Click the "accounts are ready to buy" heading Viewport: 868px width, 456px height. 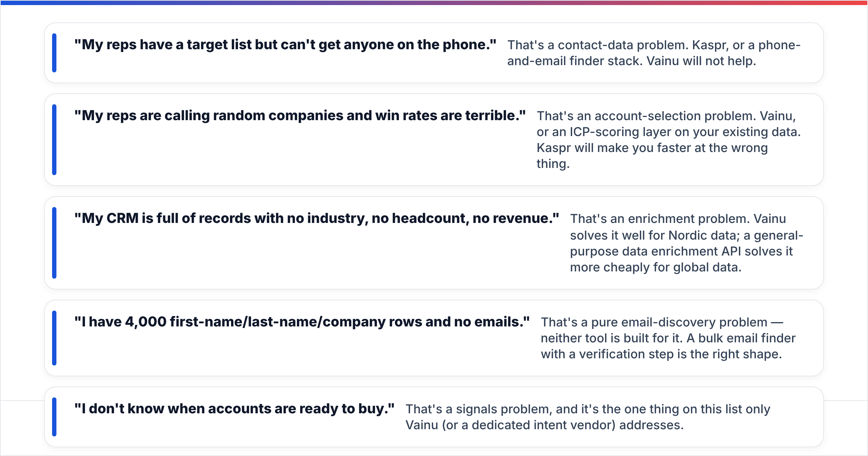coord(234,409)
